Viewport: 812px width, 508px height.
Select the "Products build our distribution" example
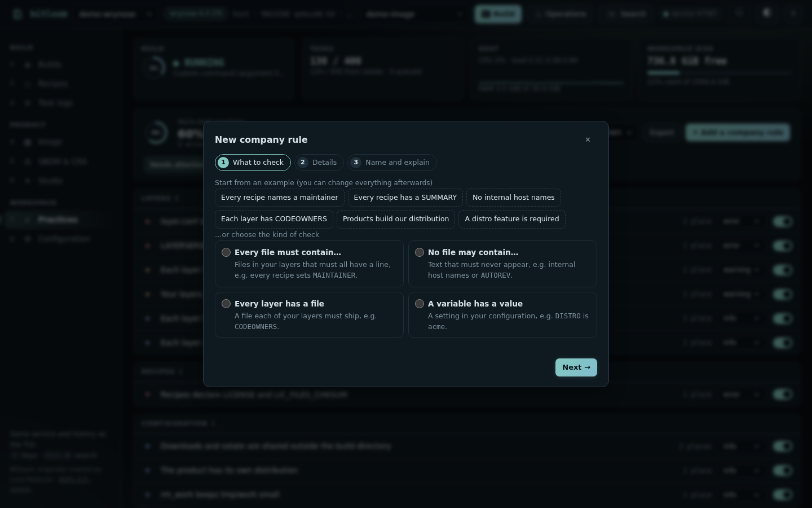pos(396,219)
